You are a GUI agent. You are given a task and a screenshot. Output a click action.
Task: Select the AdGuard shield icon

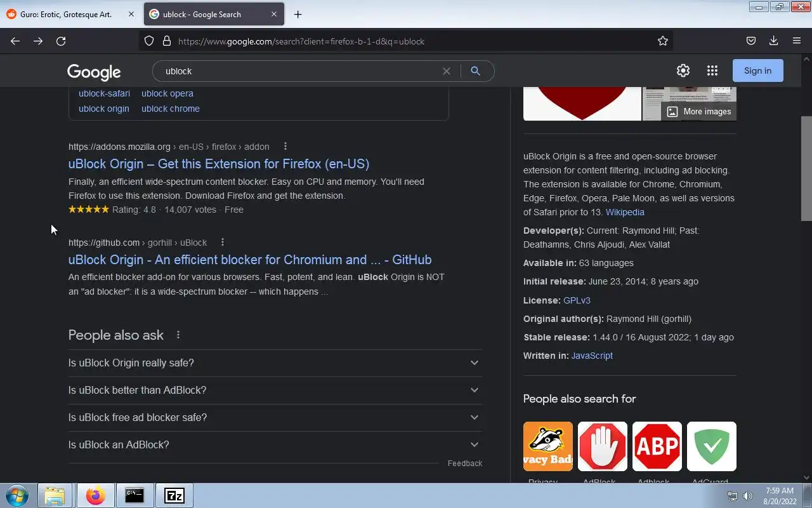[x=712, y=446]
